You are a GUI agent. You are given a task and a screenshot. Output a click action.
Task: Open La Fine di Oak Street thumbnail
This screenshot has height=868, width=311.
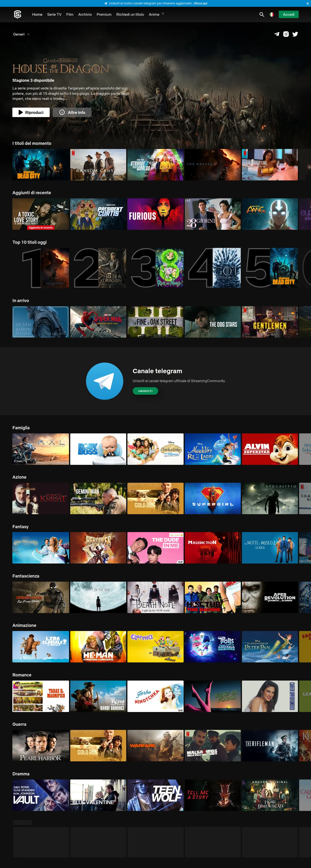pos(155,322)
